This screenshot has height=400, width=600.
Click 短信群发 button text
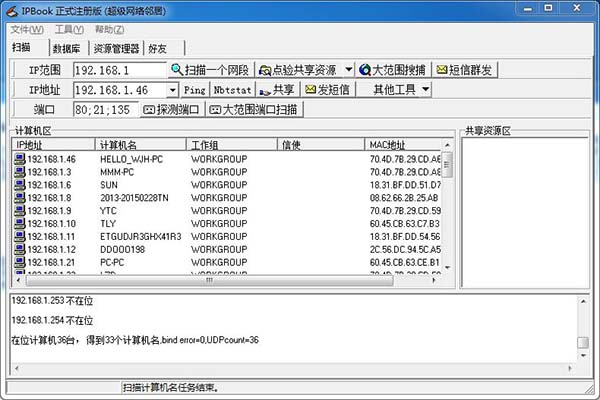coord(470,70)
